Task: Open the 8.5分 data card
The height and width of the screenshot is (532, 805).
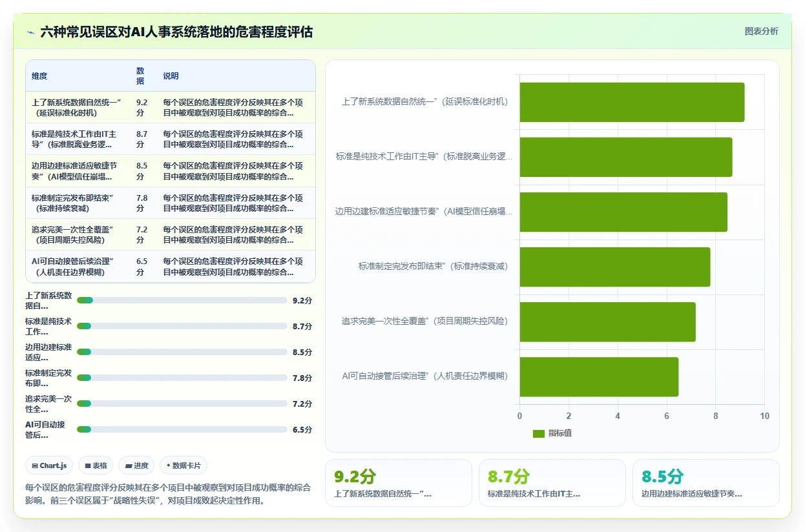Action: coord(706,483)
